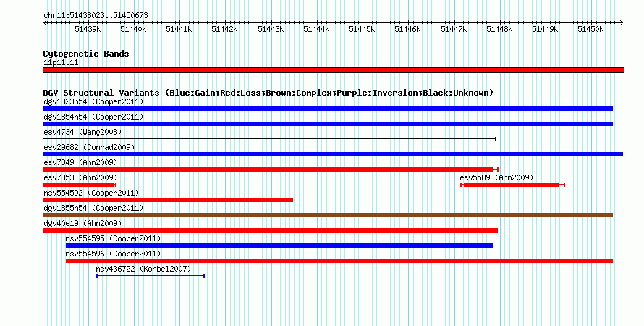This screenshot has height=326, width=644.
Task: Click ruler position 51441k
Action: pos(179,30)
